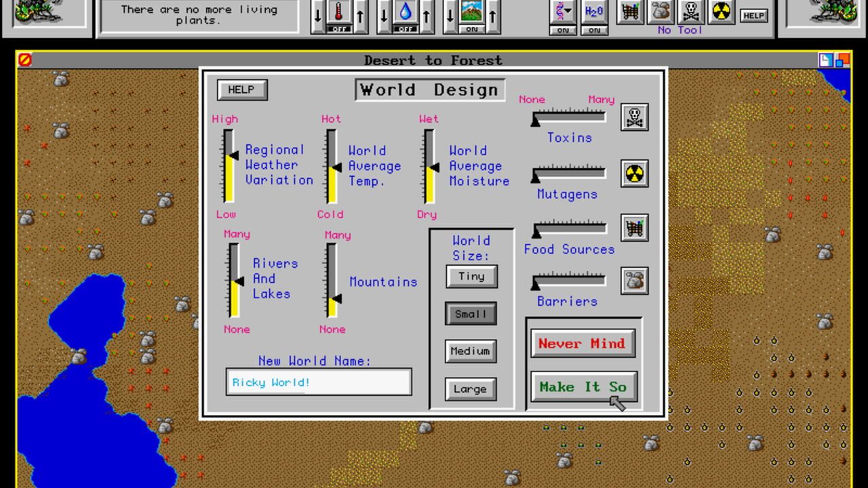The width and height of the screenshot is (868, 488).
Task: Choose the Large world size
Action: pyautogui.click(x=471, y=389)
